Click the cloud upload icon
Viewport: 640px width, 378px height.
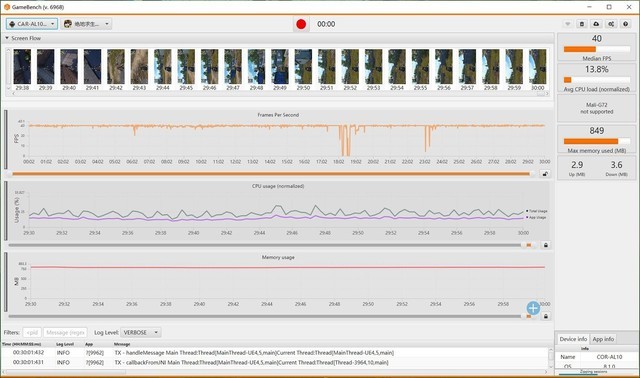596,24
